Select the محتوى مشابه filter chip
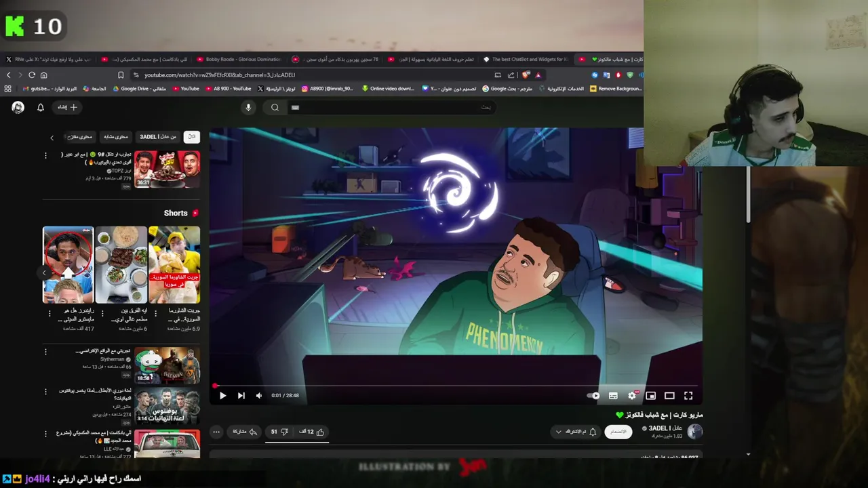The width and height of the screenshot is (868, 488). [115, 137]
